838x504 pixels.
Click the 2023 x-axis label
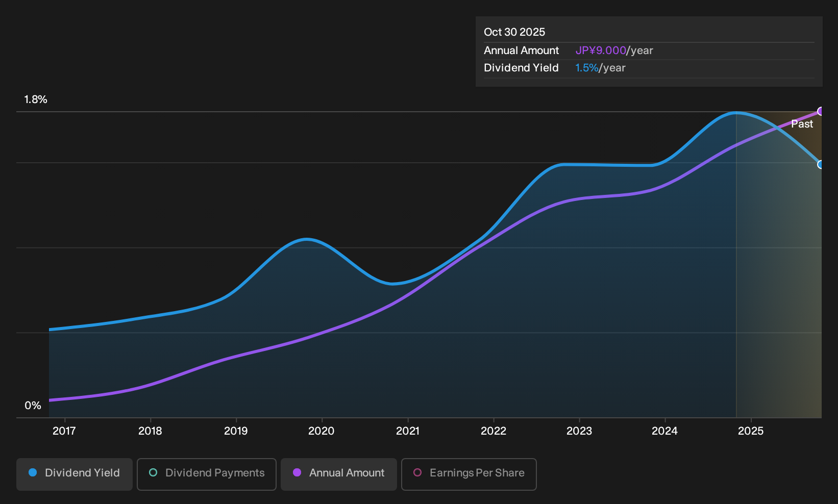click(579, 431)
